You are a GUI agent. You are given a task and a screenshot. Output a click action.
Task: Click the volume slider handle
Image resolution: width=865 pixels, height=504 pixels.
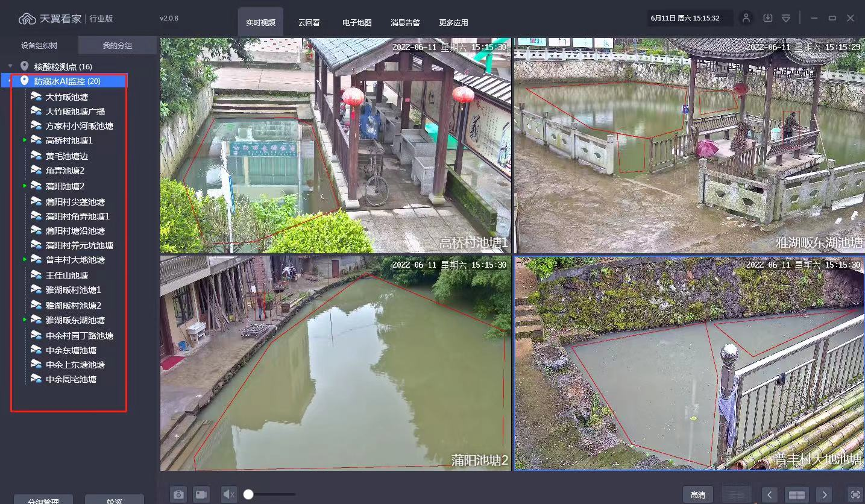248,494
